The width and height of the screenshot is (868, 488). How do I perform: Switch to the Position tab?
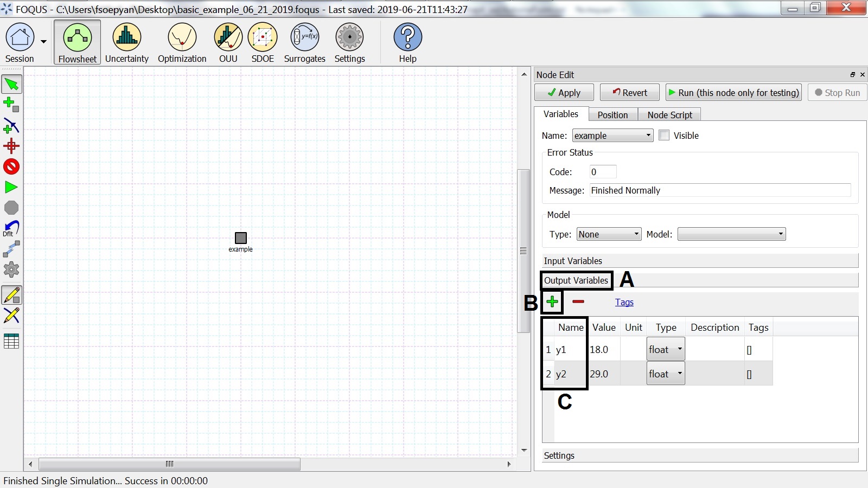(x=613, y=114)
